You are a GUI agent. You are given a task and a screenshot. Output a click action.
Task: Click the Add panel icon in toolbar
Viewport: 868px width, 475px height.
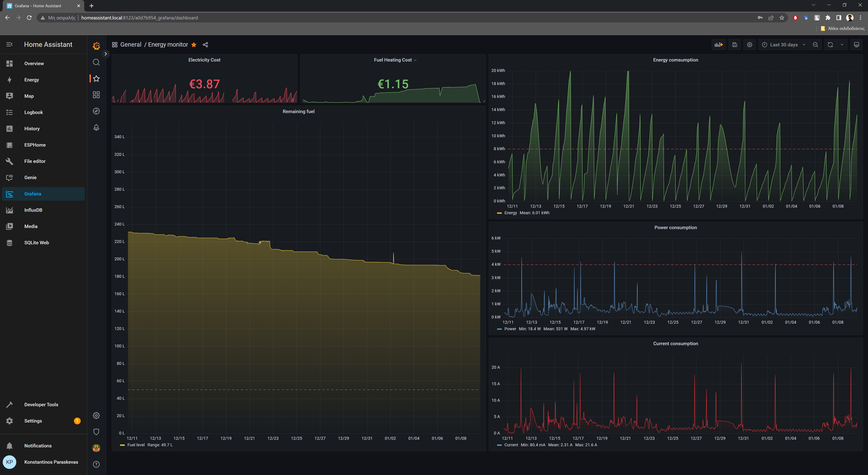click(x=718, y=45)
